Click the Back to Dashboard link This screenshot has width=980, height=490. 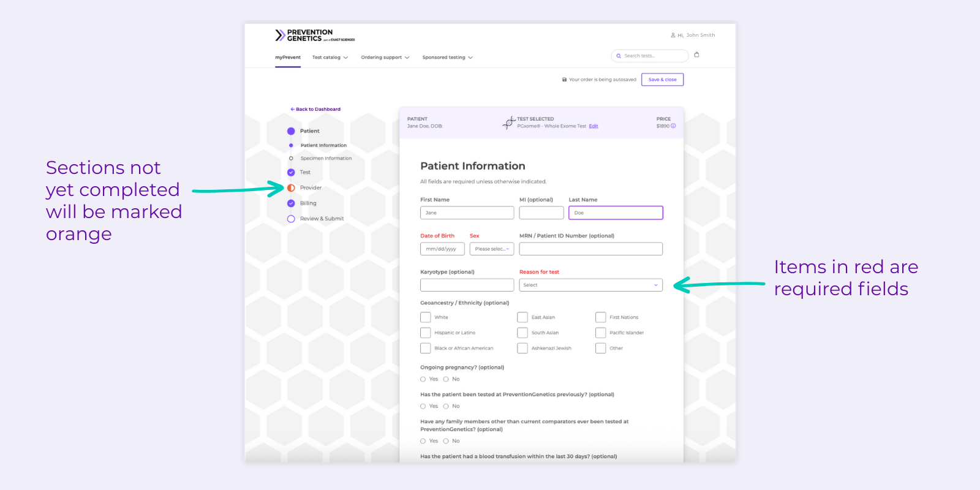click(x=315, y=110)
